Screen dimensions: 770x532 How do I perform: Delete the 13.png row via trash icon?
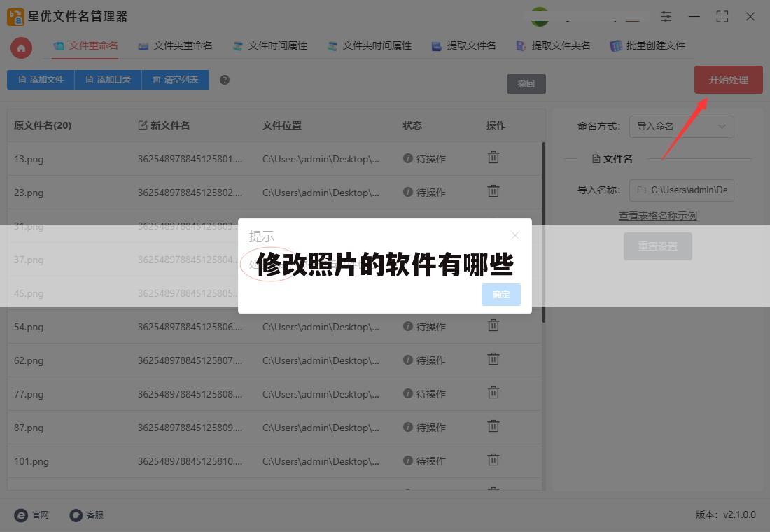[x=493, y=157]
